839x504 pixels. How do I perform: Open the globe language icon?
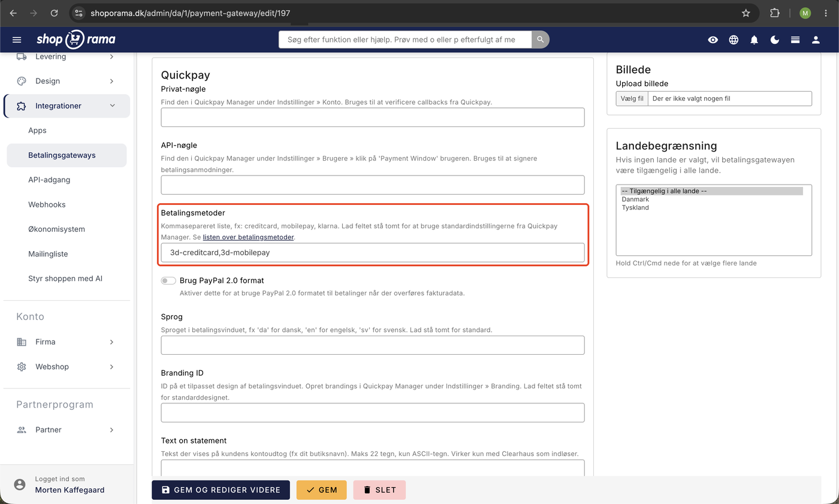(734, 40)
